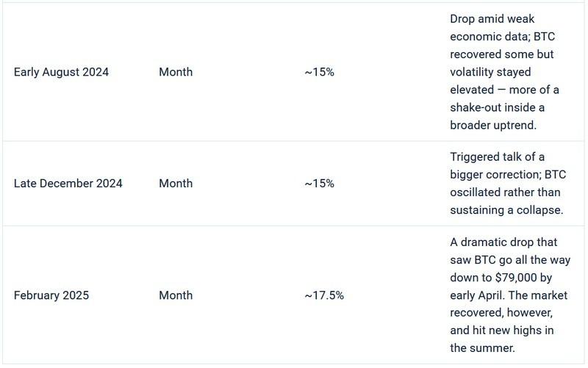The width and height of the screenshot is (588, 368).
Task: Click the "February 2025" date cell
Action: point(51,295)
